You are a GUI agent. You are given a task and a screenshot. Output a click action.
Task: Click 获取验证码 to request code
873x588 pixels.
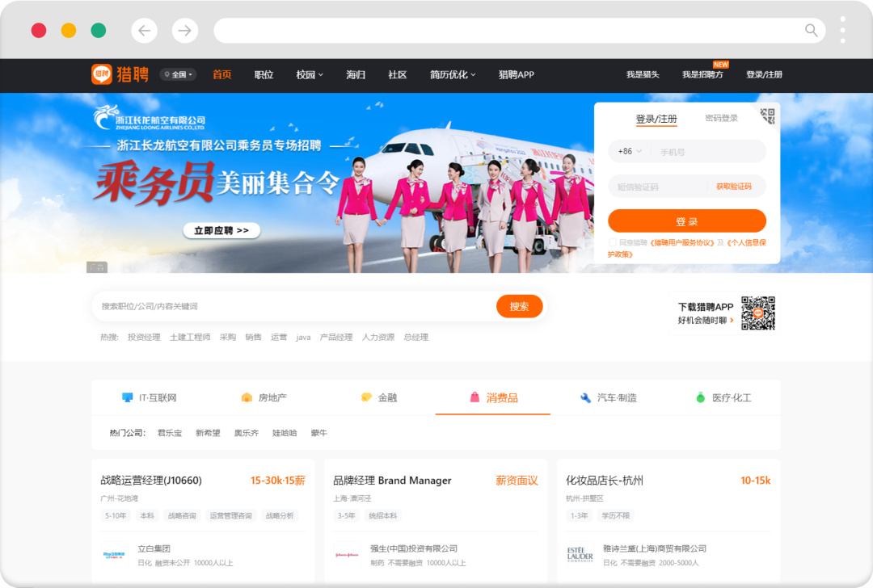click(734, 187)
